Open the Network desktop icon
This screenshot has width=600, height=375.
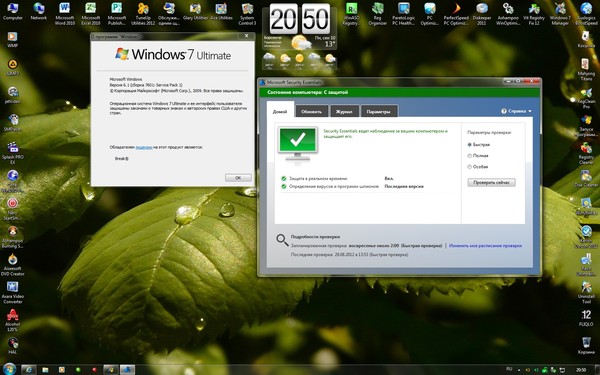[39, 11]
